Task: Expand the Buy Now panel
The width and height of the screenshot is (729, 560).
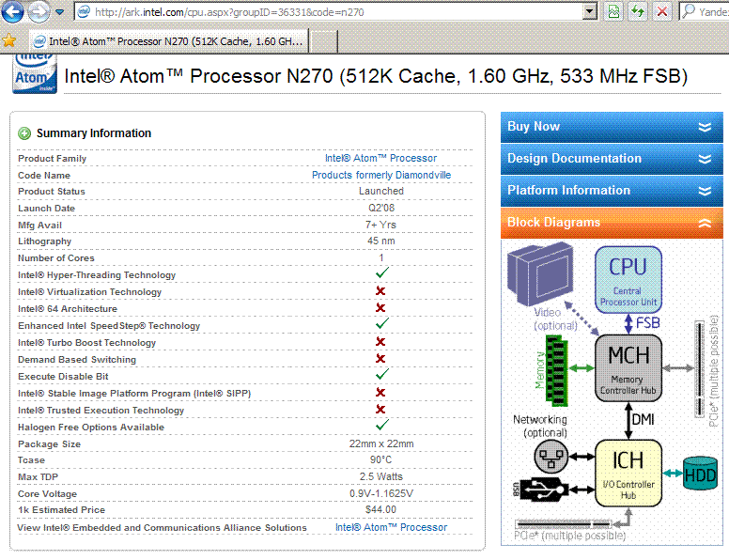Action: [612, 127]
